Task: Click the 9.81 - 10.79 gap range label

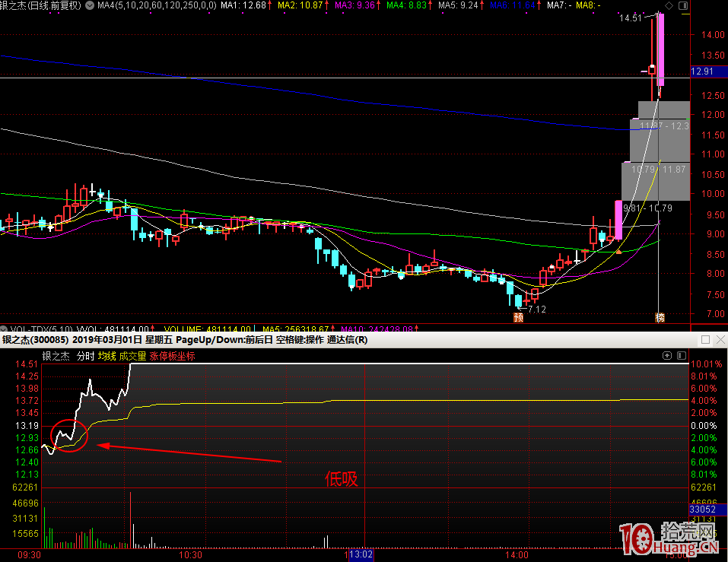Action: pyautogui.click(x=647, y=208)
